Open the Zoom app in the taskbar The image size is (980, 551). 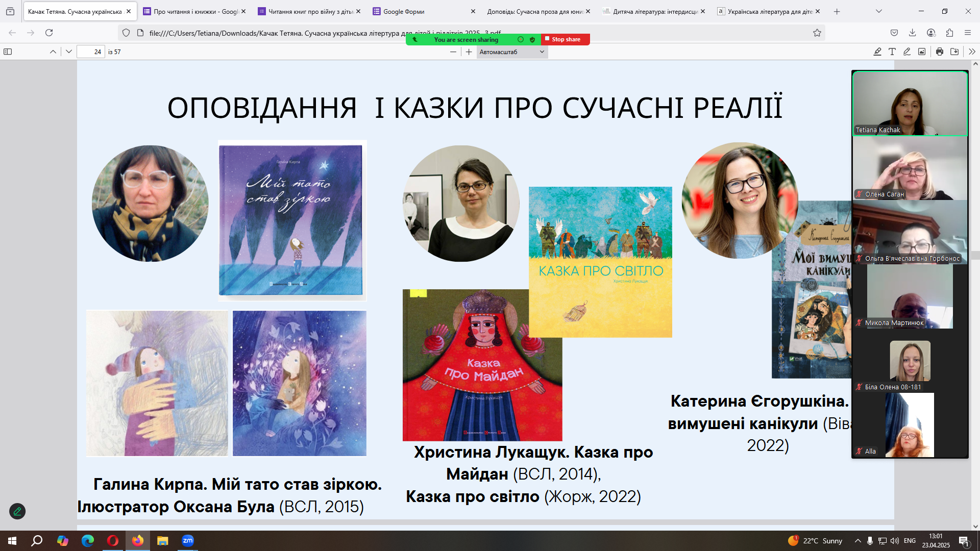click(x=187, y=541)
